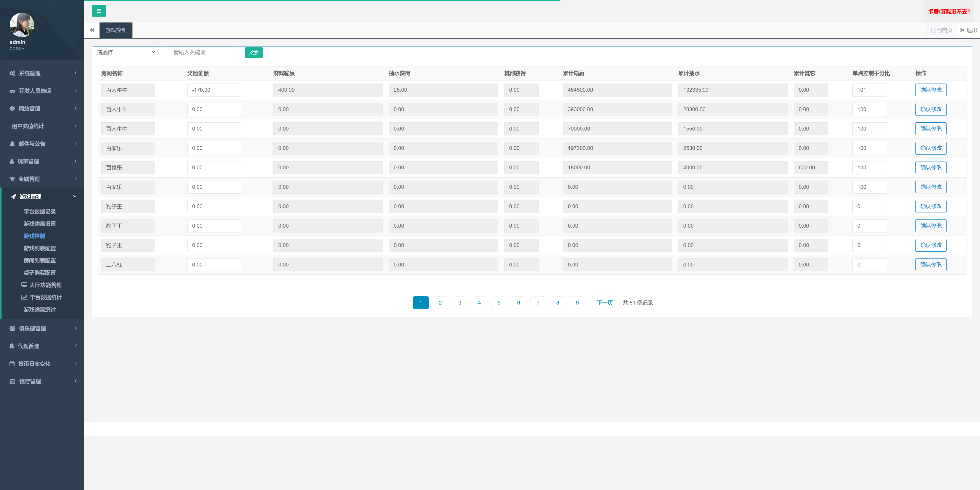Select the 游戏控制 tab
Viewport: 980px width, 490px height.
tap(116, 30)
